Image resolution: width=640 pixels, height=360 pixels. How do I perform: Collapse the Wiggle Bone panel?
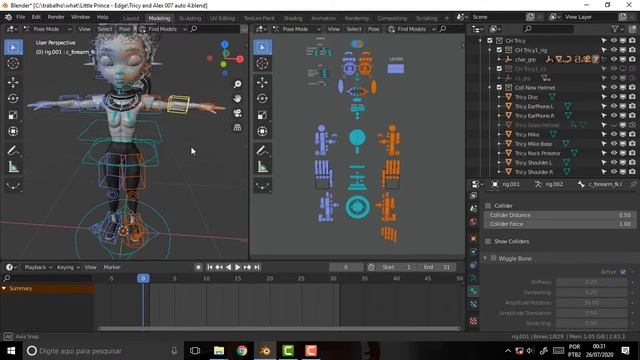485,258
